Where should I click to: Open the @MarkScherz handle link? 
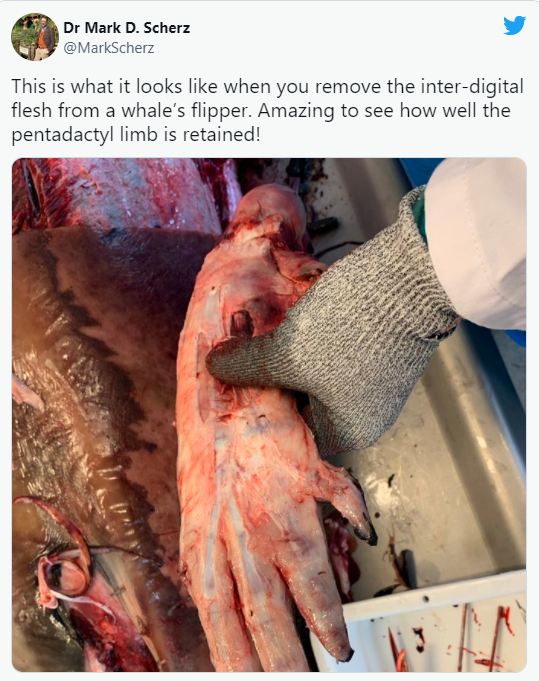coord(109,48)
